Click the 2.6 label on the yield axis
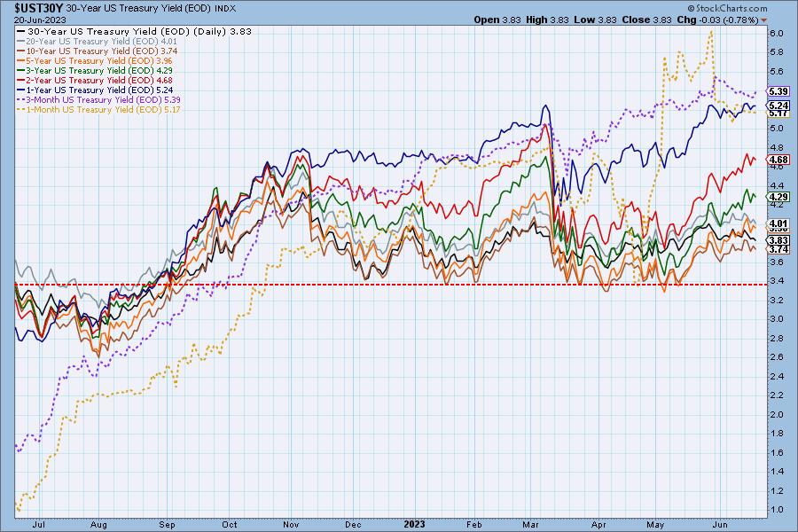Screen dimensions: 798x532 [777, 357]
